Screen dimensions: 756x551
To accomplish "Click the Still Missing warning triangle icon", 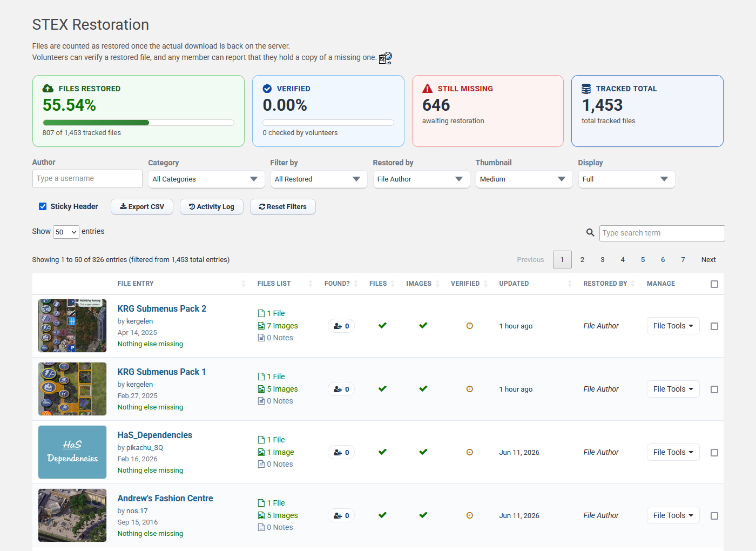I will [x=428, y=89].
